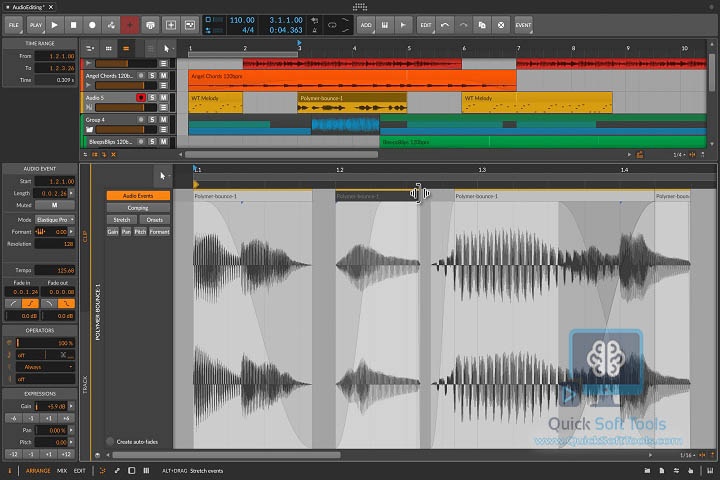Switch to the Comping mode
Screen dimensions: 720x480
(x=138, y=208)
